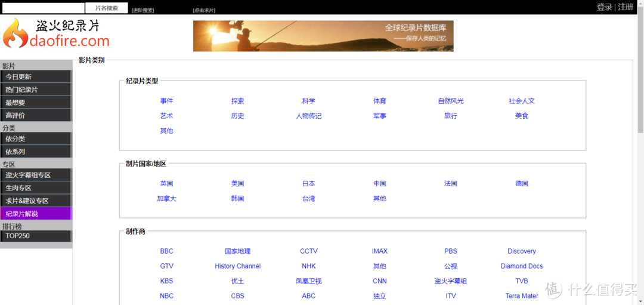Select the 公视 producer link
Viewport: 644px width, 305px height.
tap(451, 266)
